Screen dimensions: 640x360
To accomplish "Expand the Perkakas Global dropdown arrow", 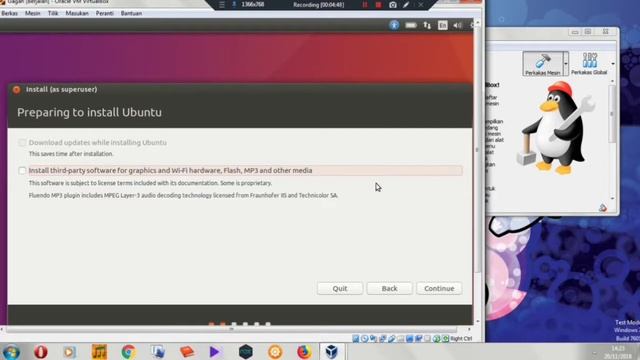I will (613, 64).
